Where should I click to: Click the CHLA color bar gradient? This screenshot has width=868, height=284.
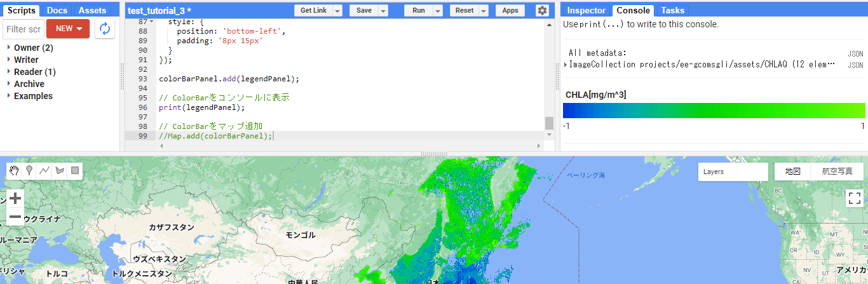click(714, 111)
